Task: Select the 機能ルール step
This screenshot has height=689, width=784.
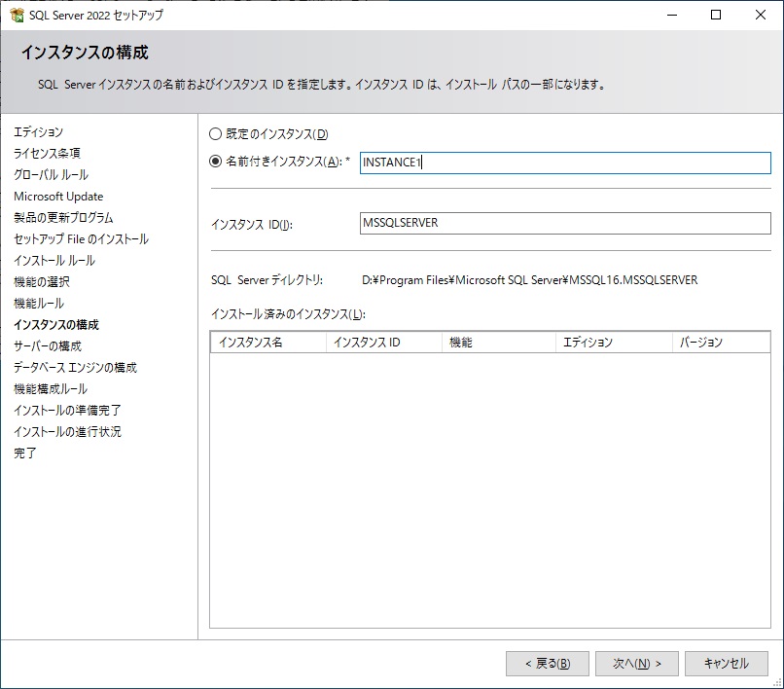Action: click(39, 304)
